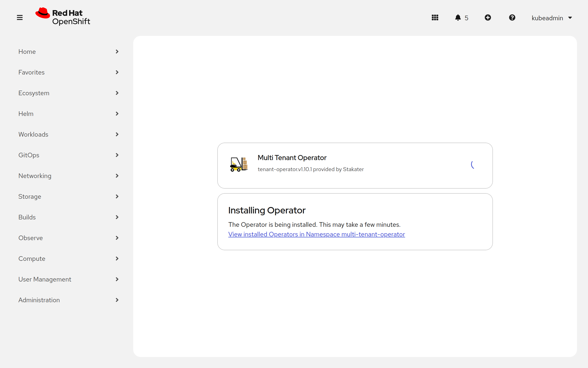Expand the Builds navigation section
Image resolution: width=588 pixels, height=368 pixels.
pyautogui.click(x=68, y=217)
